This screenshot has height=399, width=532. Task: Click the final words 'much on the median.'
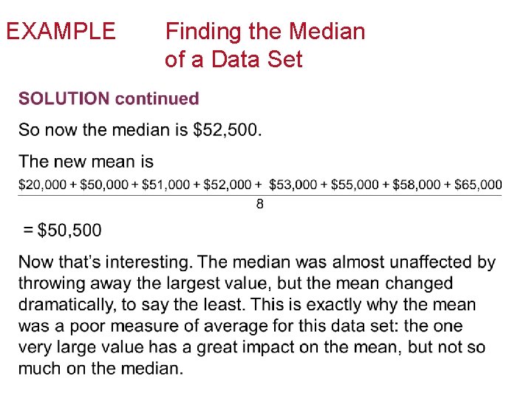[100, 369]
